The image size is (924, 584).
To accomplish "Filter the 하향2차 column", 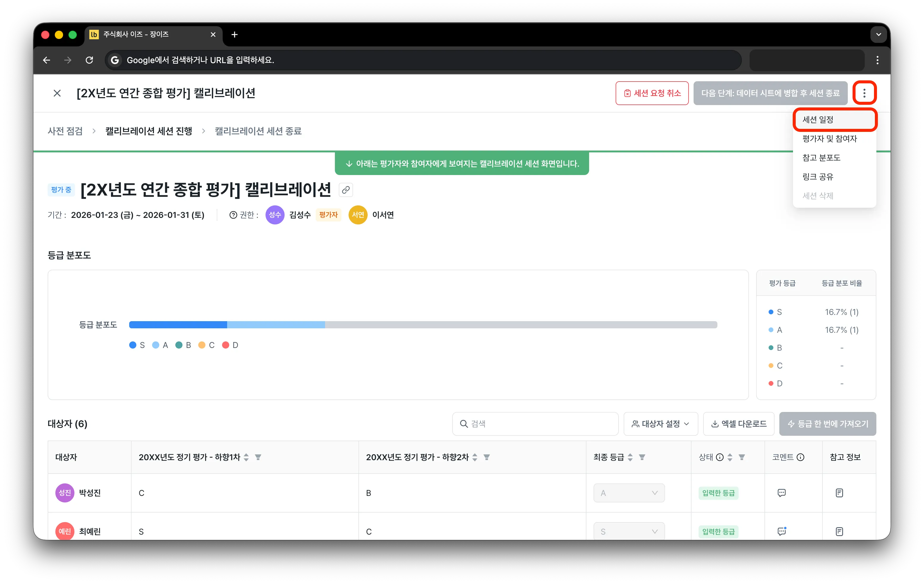I will coord(486,457).
